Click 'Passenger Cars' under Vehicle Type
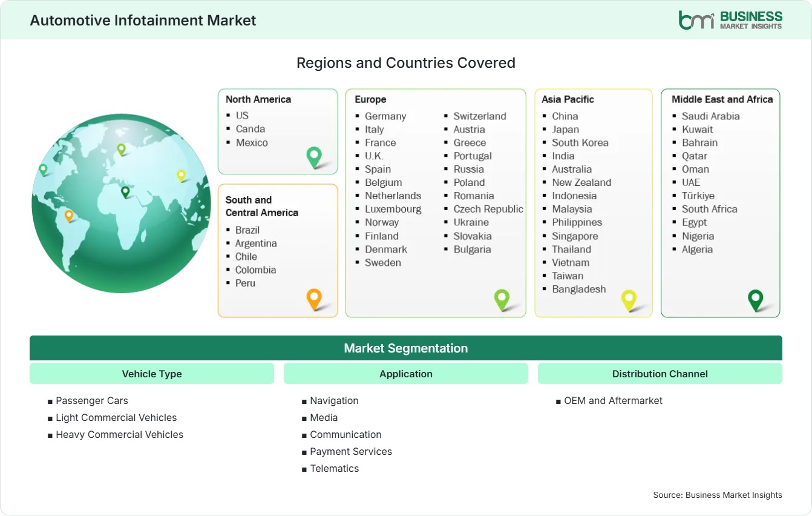 click(x=92, y=401)
